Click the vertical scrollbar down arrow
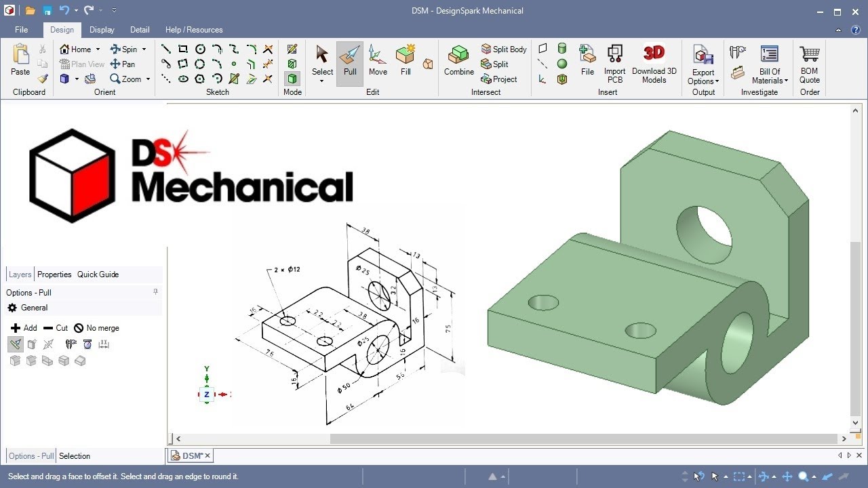This screenshot has height=488, width=868. [855, 422]
